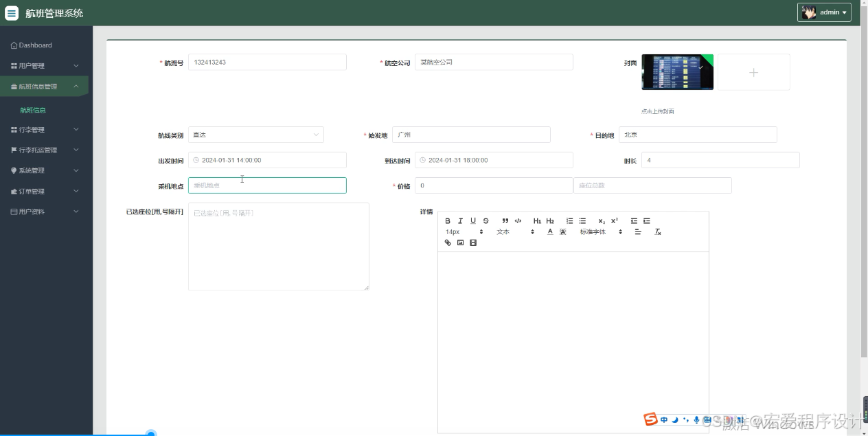The height and width of the screenshot is (436, 868).
Task: Open the text background color picker
Action: pos(562,232)
